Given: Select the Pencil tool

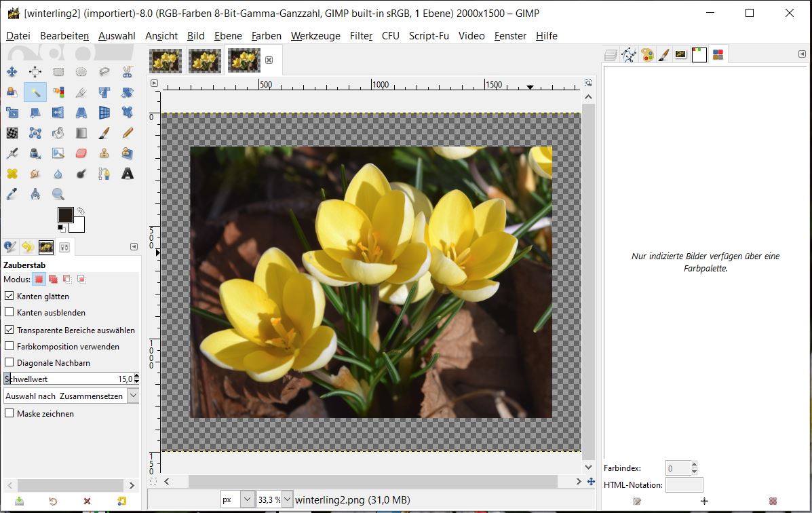Looking at the screenshot, I should point(127,133).
